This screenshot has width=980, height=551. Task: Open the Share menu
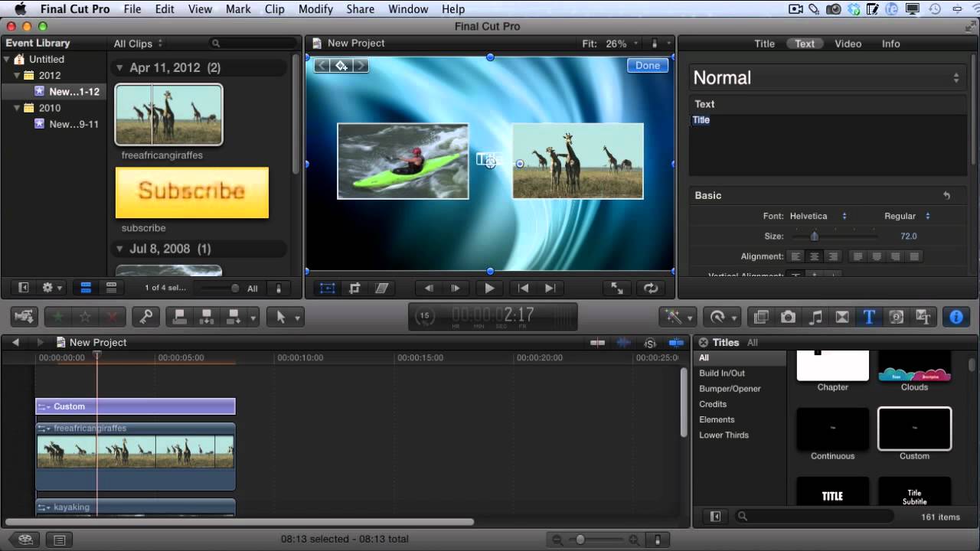pos(360,9)
